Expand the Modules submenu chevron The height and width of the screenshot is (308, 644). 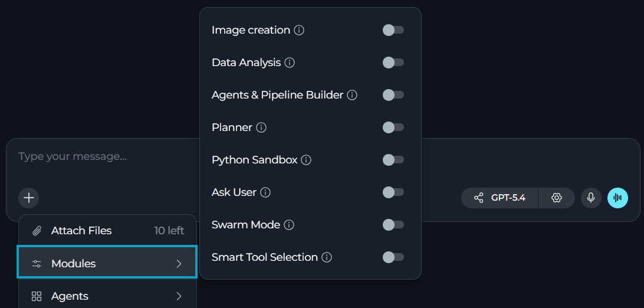point(179,264)
